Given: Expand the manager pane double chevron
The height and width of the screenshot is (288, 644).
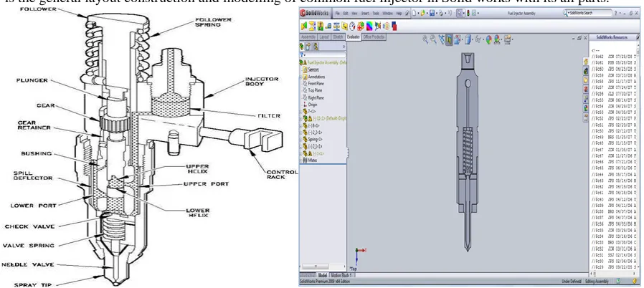Looking at the screenshot, I should pyautogui.click(x=344, y=47).
